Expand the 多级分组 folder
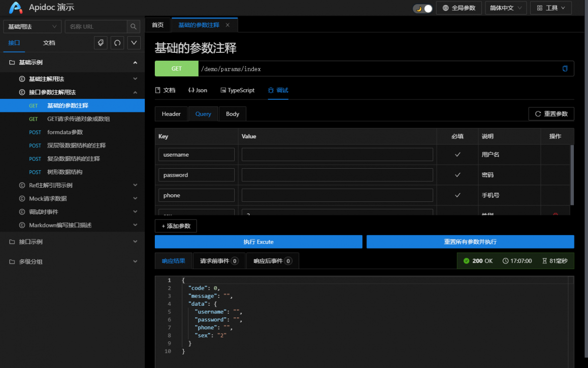 [72, 262]
